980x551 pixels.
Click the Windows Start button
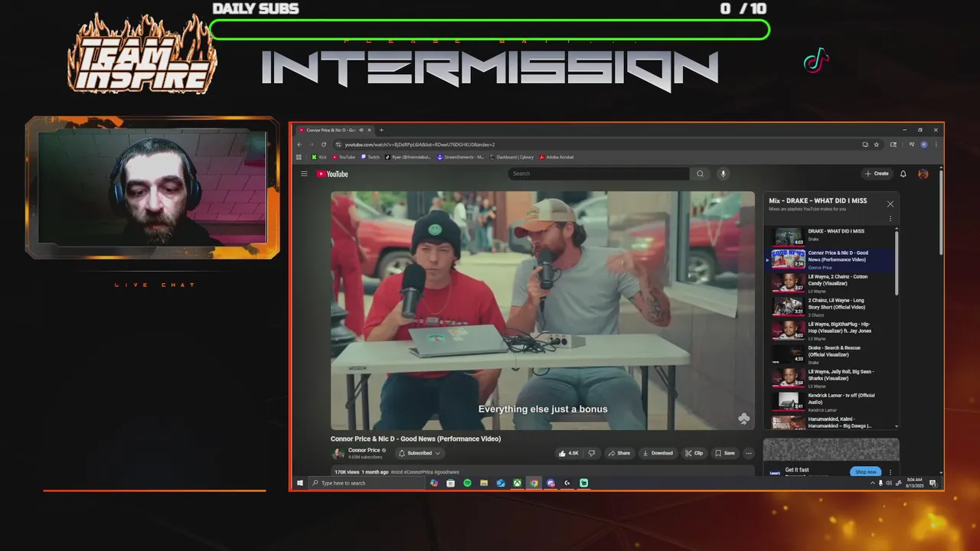coord(300,483)
